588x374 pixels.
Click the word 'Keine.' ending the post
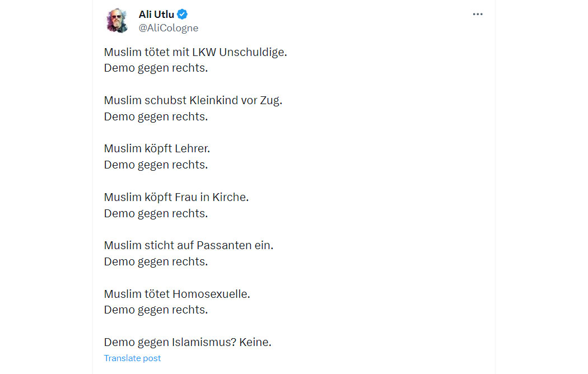(x=255, y=342)
